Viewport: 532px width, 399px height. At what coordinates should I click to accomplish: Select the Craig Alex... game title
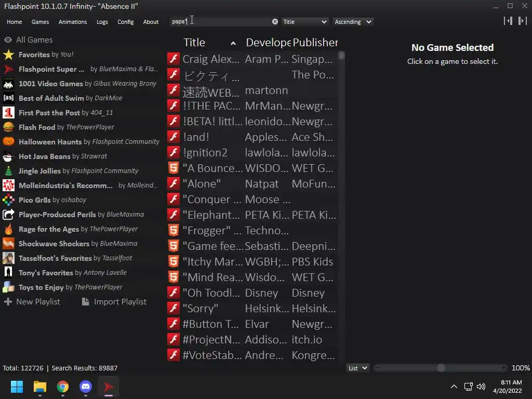tap(211, 59)
